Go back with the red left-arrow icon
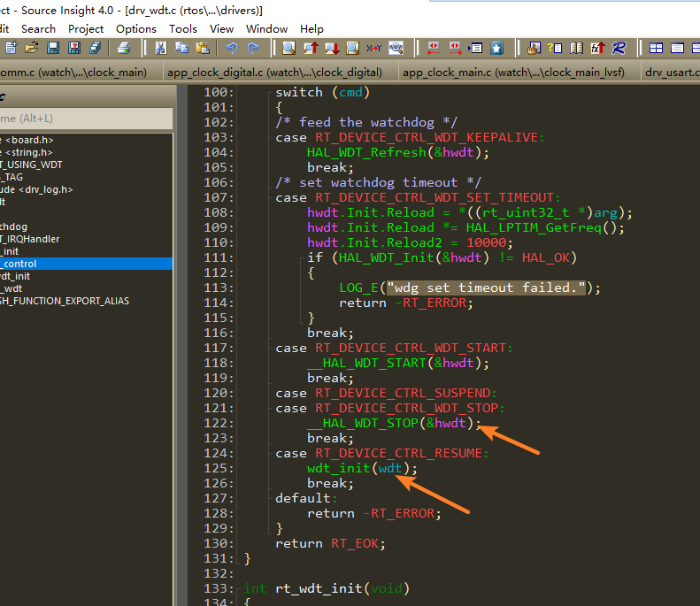700x606 pixels. pyautogui.click(x=433, y=48)
